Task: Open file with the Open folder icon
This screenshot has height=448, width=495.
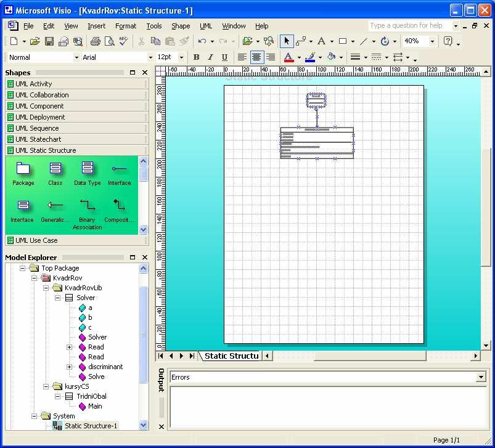Action: coord(35,41)
